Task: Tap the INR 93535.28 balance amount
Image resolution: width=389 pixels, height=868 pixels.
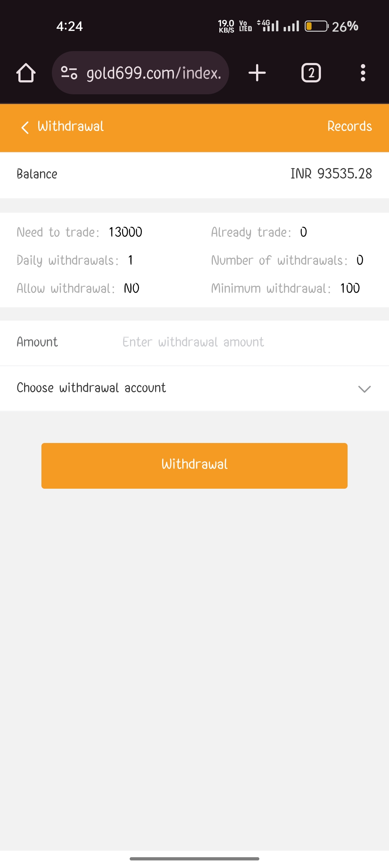Action: coord(331,174)
